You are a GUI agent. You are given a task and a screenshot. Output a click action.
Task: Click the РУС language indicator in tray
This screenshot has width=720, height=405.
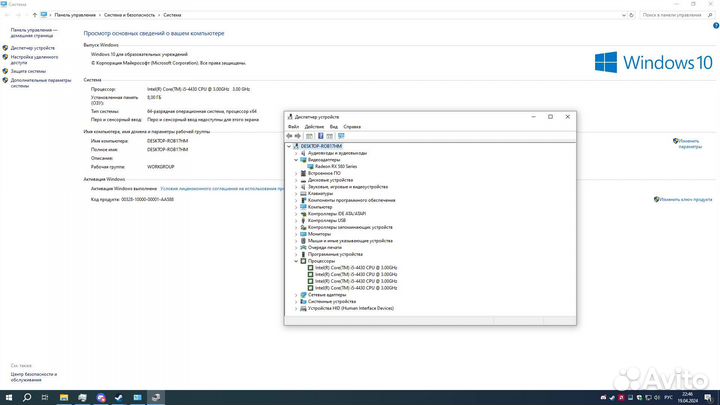[669, 398]
